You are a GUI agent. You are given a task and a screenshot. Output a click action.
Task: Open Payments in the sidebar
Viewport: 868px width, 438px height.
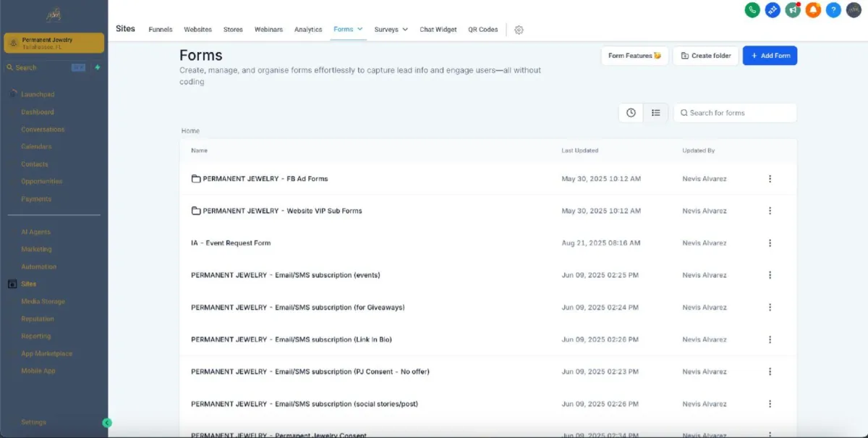click(36, 199)
